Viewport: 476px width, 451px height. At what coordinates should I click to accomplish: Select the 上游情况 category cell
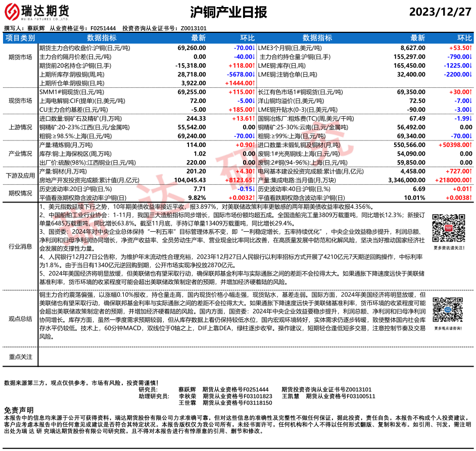tap(20, 127)
